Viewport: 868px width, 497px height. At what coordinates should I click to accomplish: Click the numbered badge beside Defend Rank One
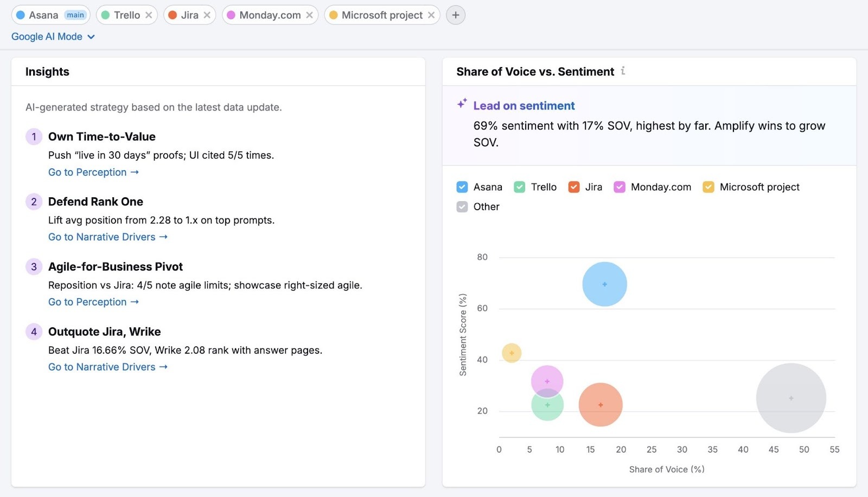[34, 201]
